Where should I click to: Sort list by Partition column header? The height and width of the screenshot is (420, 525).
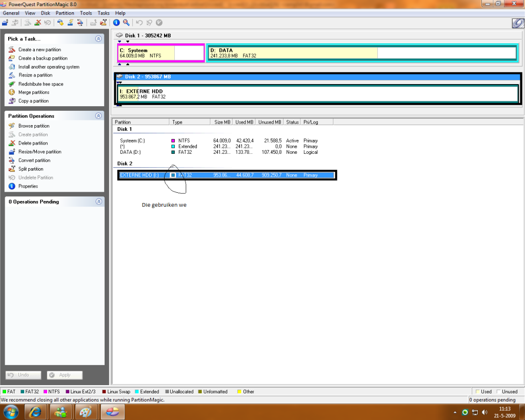click(140, 122)
